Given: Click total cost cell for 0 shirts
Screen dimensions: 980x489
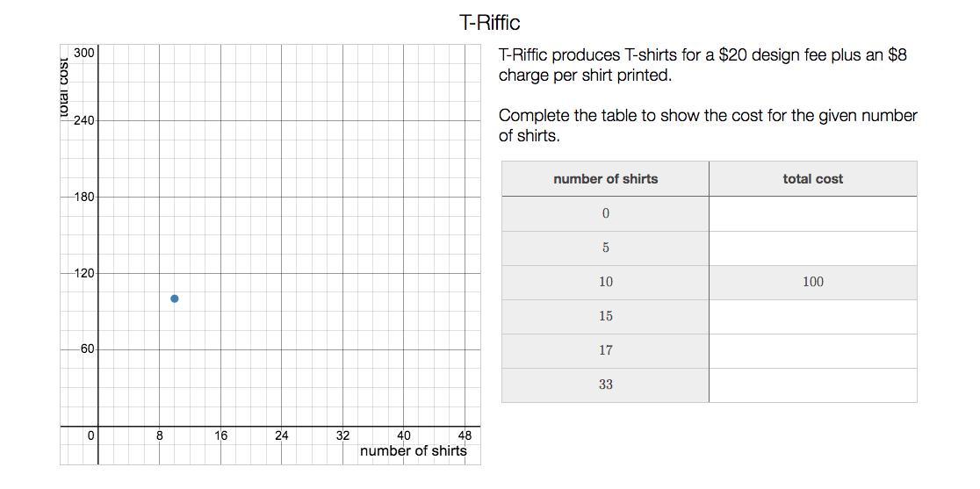Looking at the screenshot, I should pos(812,213).
